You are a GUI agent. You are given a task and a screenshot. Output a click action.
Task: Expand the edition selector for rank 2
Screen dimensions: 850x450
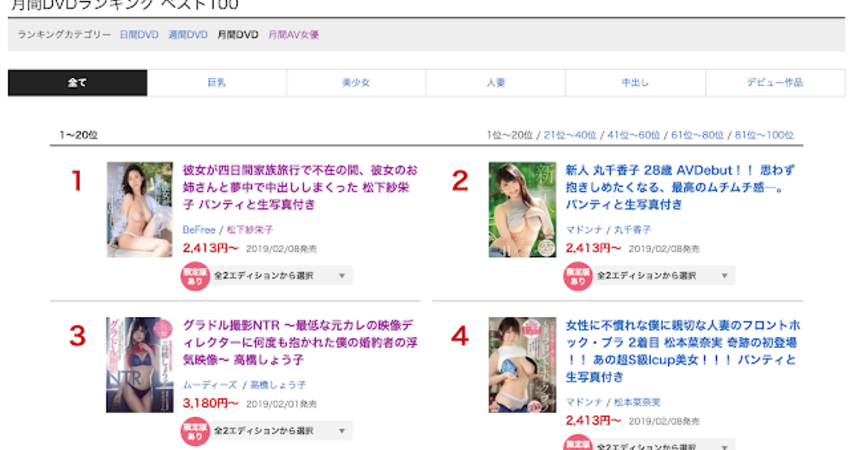pyautogui.click(x=665, y=276)
